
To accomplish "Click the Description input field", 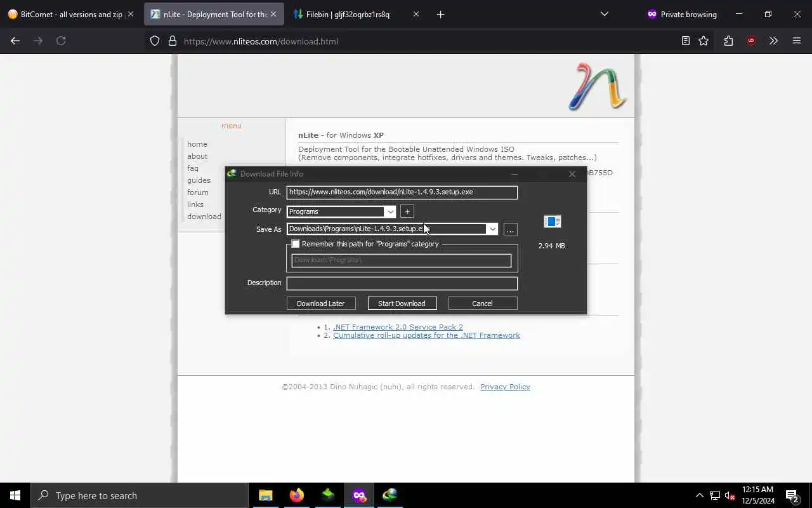I will tap(402, 283).
